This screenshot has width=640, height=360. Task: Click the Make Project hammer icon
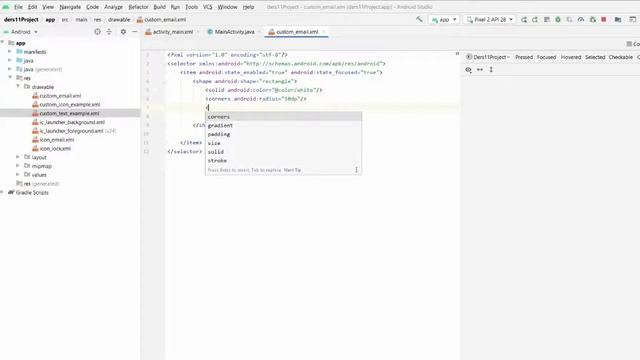coord(419,19)
